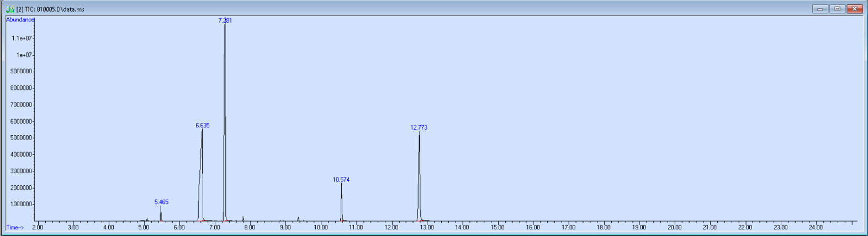Click the 2.00 time axis label
868x236 pixels.
tap(38, 227)
